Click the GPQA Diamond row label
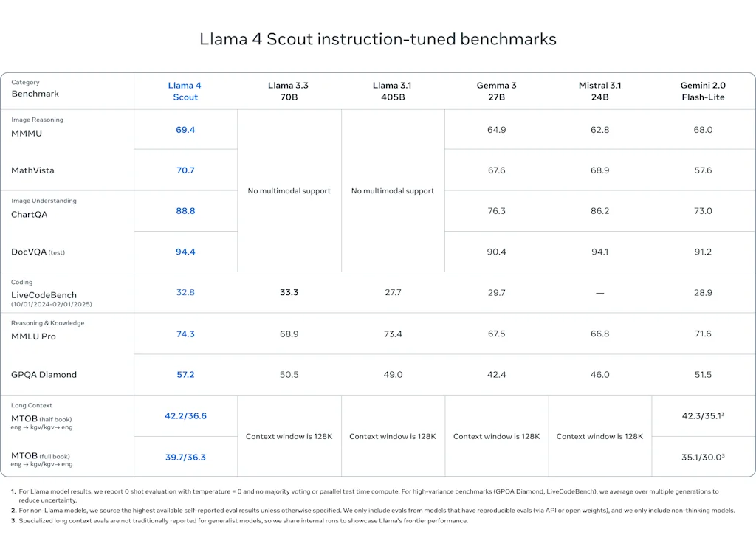This screenshot has height=535, width=756. click(x=44, y=375)
